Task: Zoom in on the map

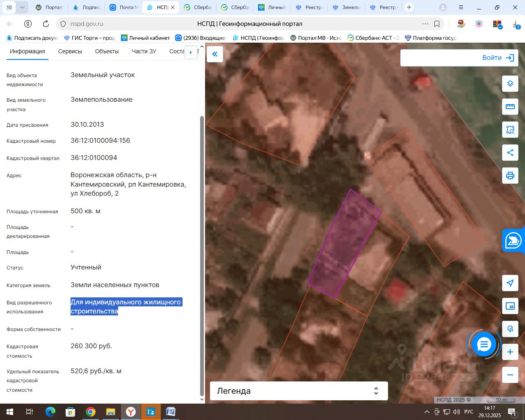Action: (x=510, y=352)
